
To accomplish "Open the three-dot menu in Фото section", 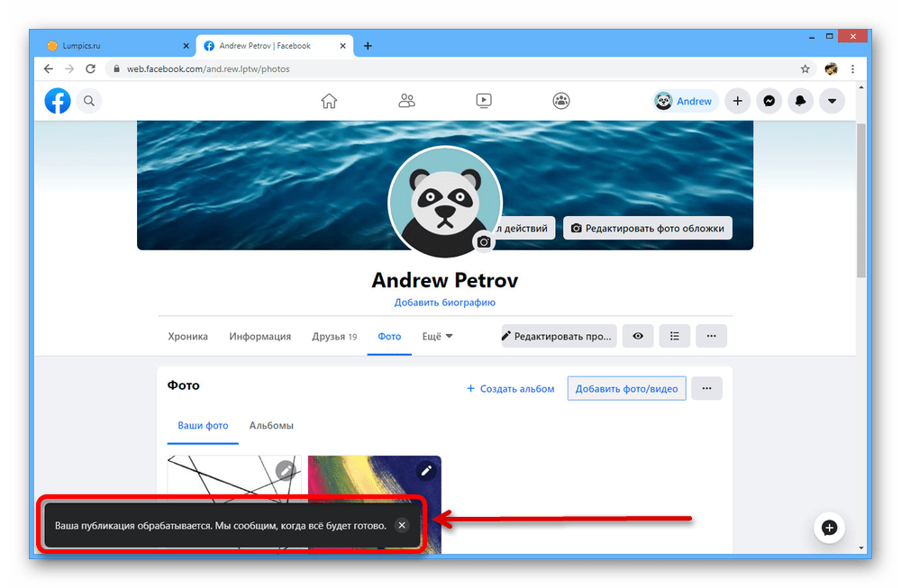I will (x=706, y=388).
